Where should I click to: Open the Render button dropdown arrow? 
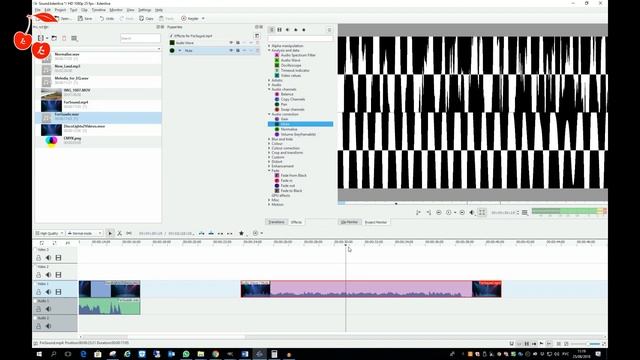click(203, 18)
